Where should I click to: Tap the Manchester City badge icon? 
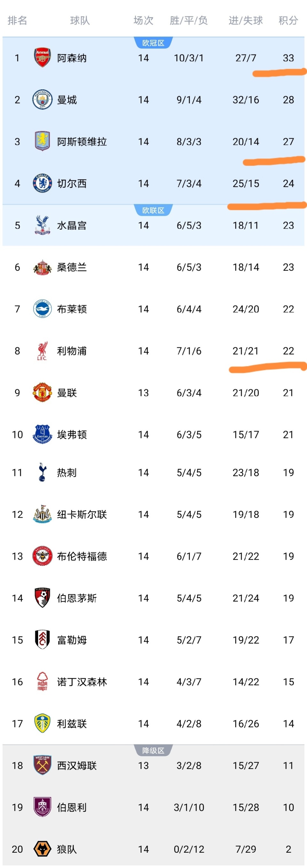42,100
